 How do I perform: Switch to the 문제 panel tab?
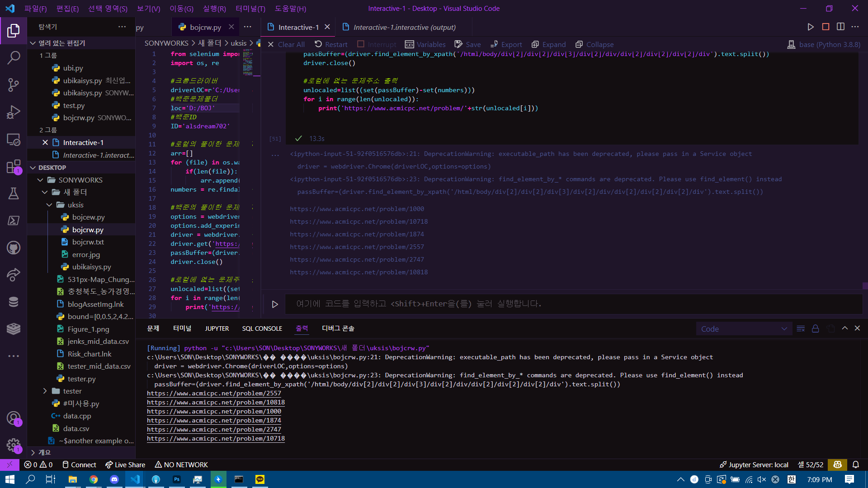click(153, 328)
